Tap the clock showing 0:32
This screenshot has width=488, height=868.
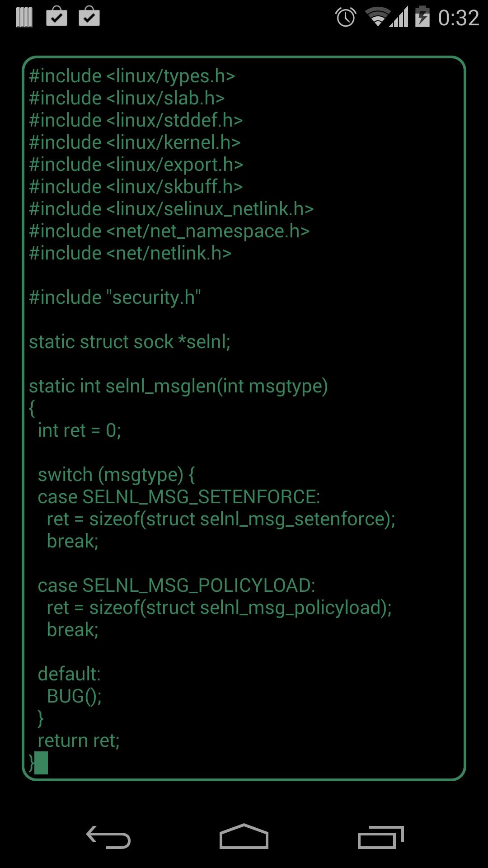(x=459, y=16)
